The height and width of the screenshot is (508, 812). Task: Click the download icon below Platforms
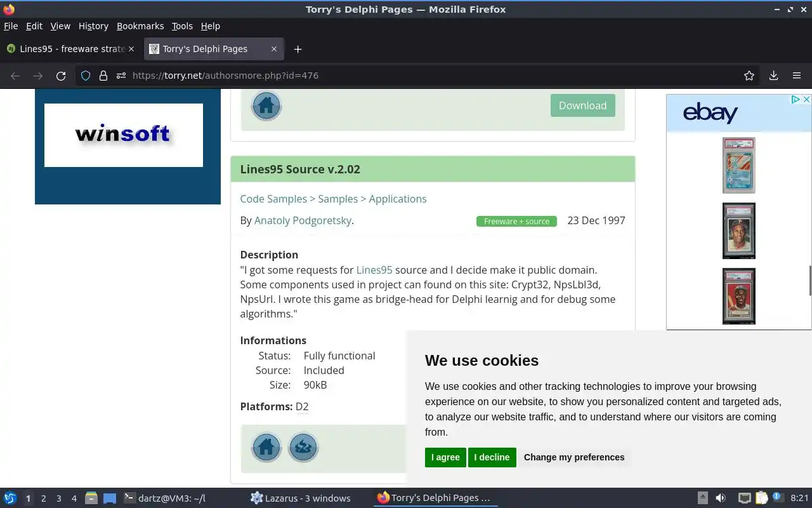[303, 447]
